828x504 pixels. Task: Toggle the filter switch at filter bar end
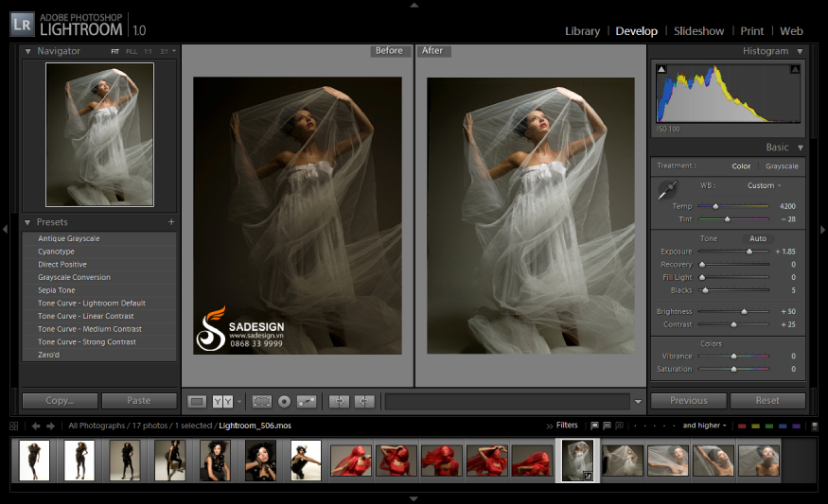(x=815, y=426)
